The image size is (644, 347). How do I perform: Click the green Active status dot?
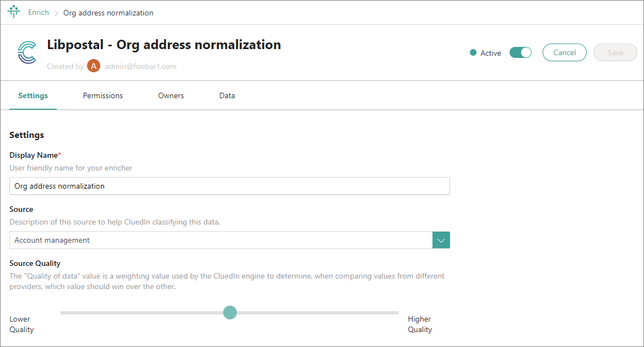473,53
